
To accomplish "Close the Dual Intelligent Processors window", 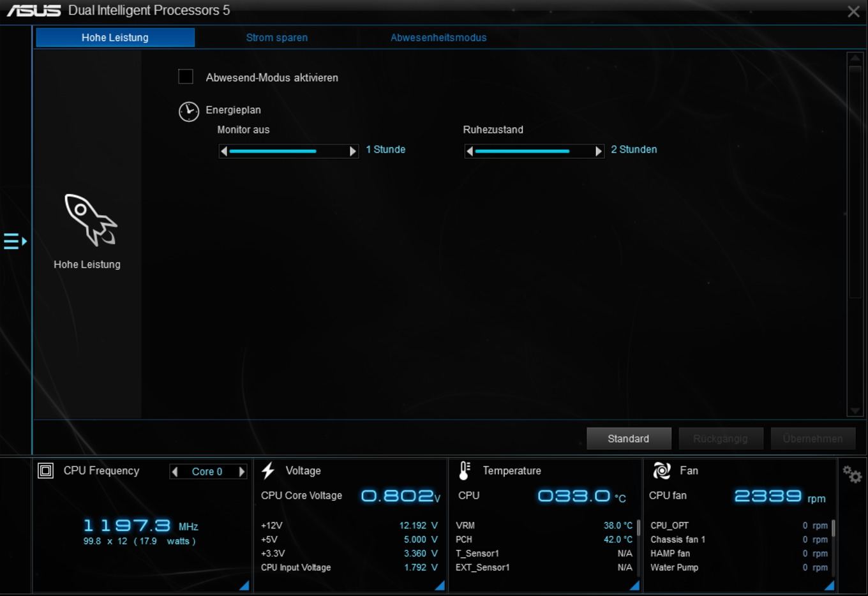I will [853, 11].
